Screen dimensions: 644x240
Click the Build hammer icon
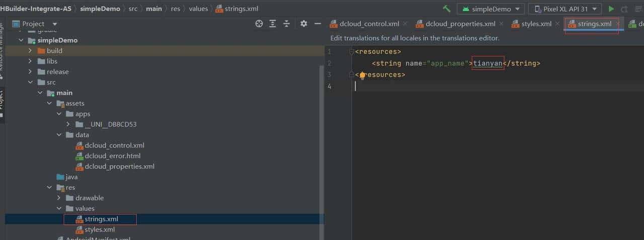[446, 9]
